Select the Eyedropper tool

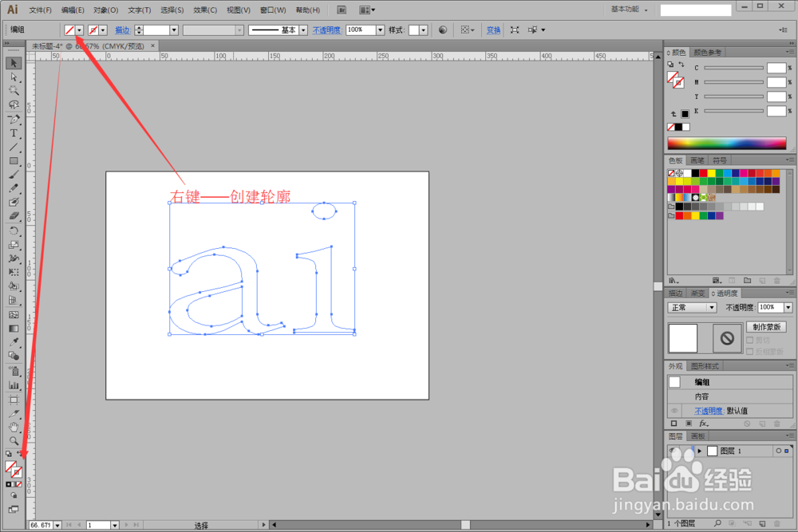[14, 342]
